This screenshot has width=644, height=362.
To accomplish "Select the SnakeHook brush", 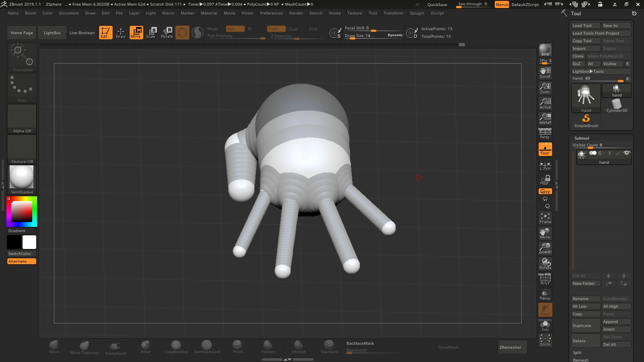I will point(116,348).
